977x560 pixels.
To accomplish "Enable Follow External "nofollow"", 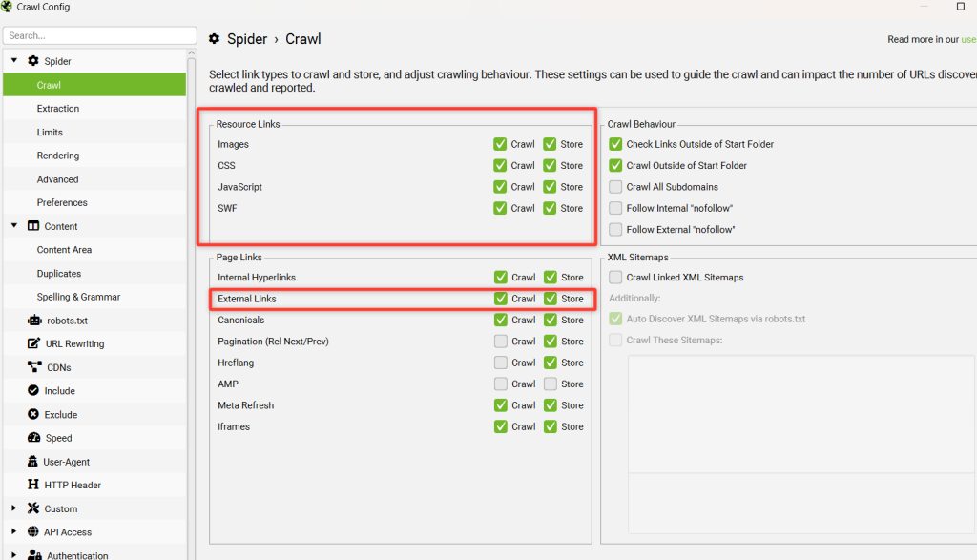I will click(615, 229).
